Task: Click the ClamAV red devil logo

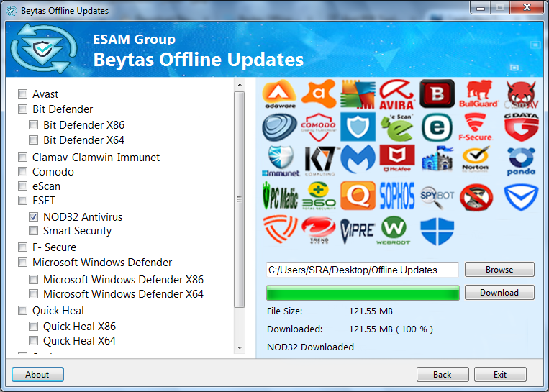Action: click(521, 94)
